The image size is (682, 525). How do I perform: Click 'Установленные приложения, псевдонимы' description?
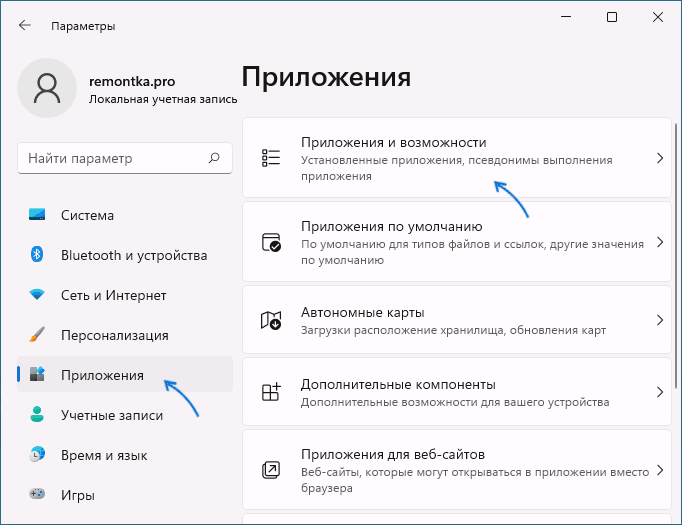[x=420, y=160]
